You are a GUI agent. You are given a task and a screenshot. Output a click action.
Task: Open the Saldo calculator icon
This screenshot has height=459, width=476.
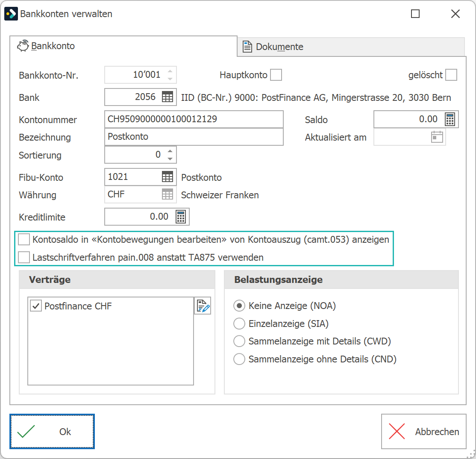pyautogui.click(x=450, y=119)
